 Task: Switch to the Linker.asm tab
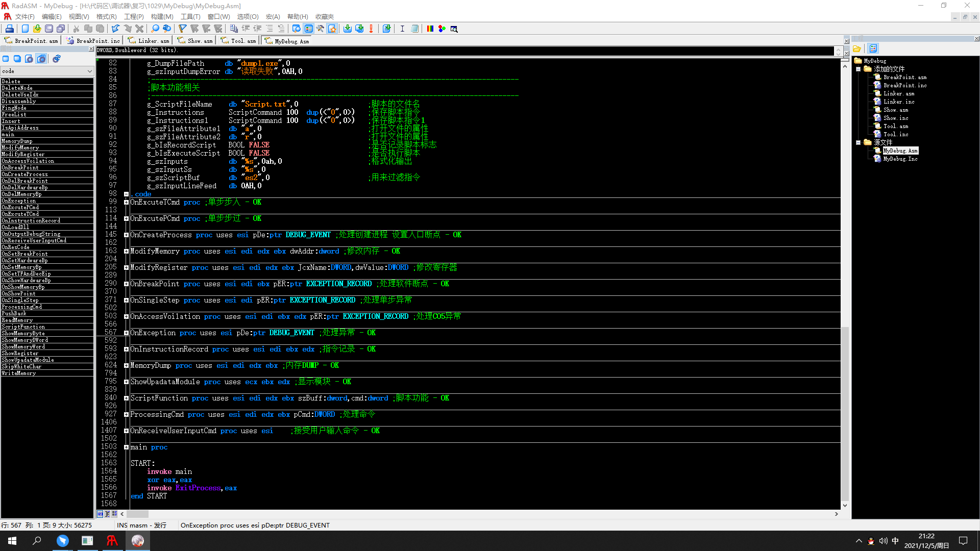tap(149, 41)
